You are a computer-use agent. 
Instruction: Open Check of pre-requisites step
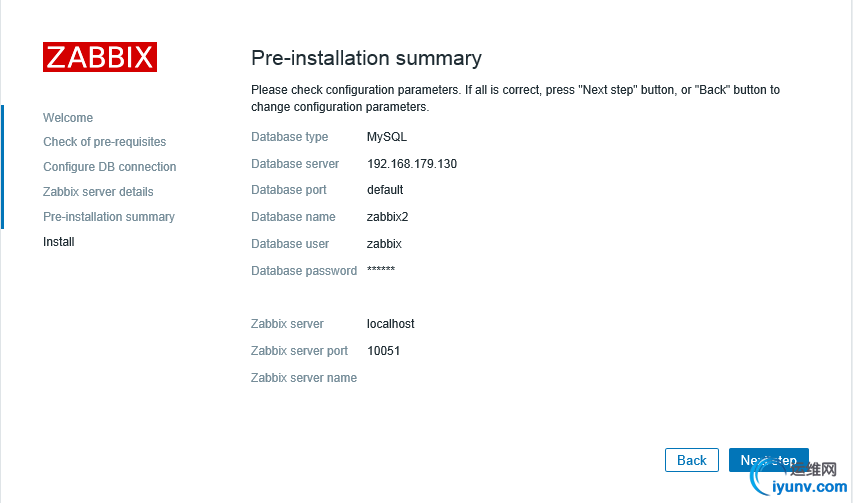(x=104, y=142)
